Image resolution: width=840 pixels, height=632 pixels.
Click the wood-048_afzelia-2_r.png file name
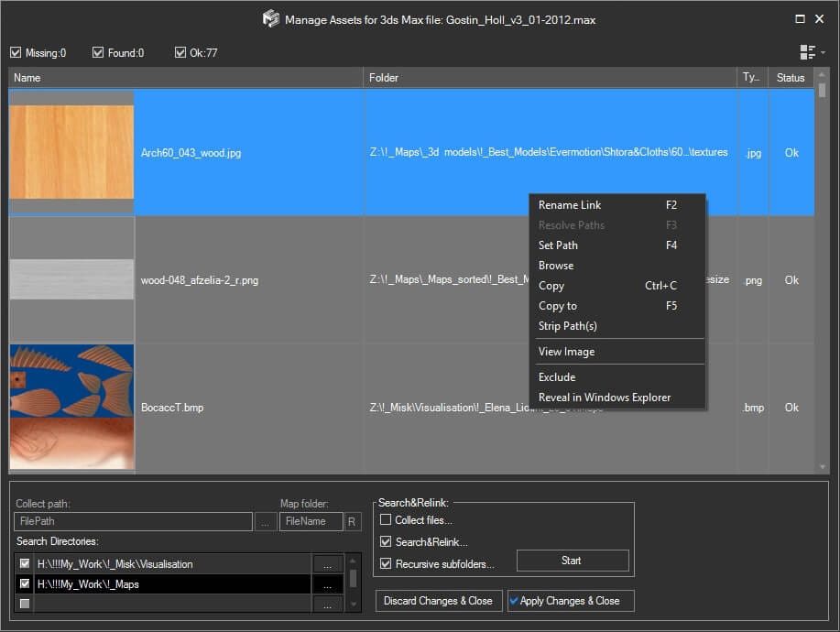click(200, 280)
